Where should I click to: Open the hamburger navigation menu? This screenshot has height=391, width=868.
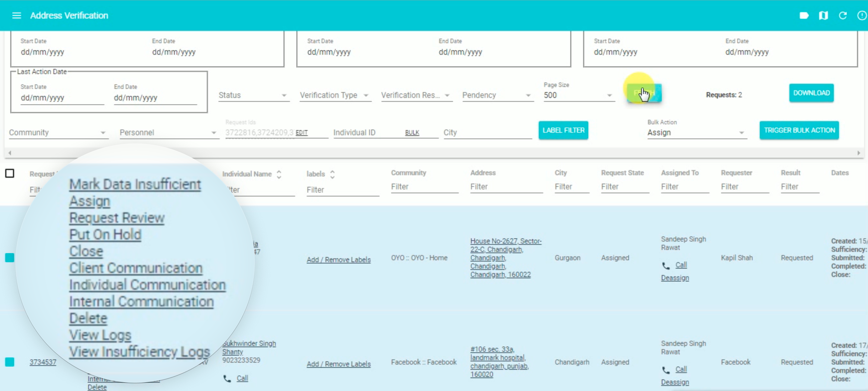click(x=16, y=15)
